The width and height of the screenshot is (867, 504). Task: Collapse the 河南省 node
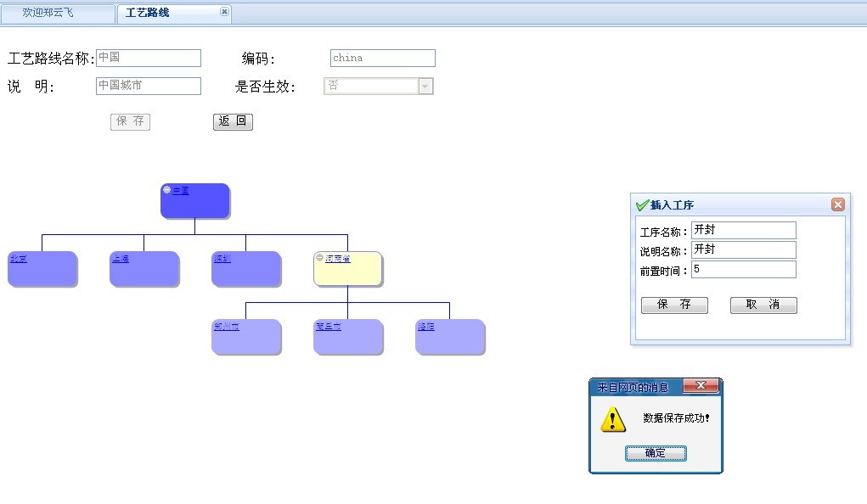coord(319,258)
